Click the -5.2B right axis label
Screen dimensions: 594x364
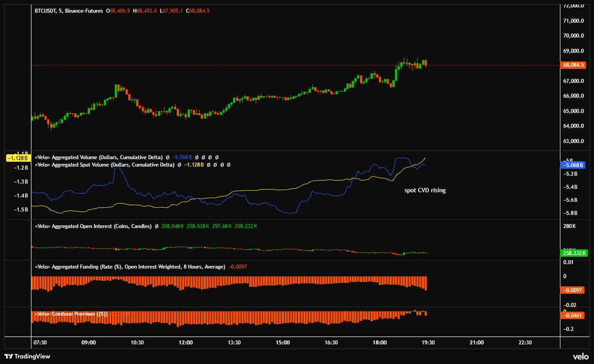pos(570,174)
